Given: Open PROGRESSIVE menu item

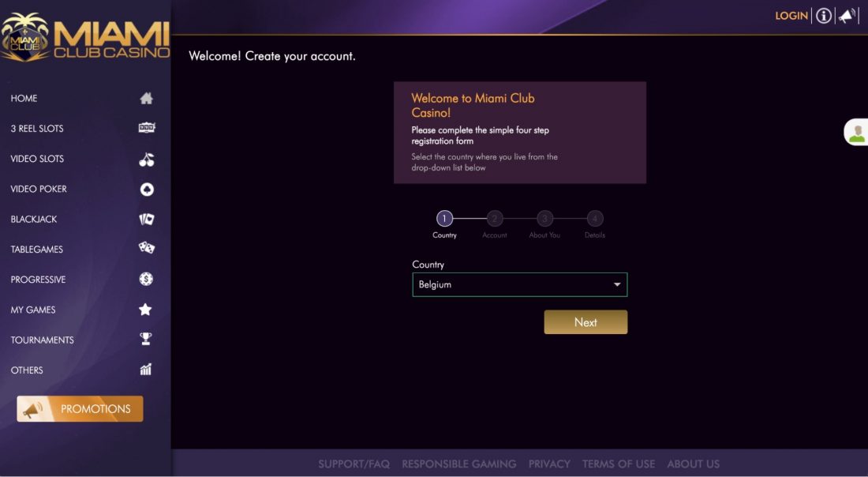Looking at the screenshot, I should [38, 280].
